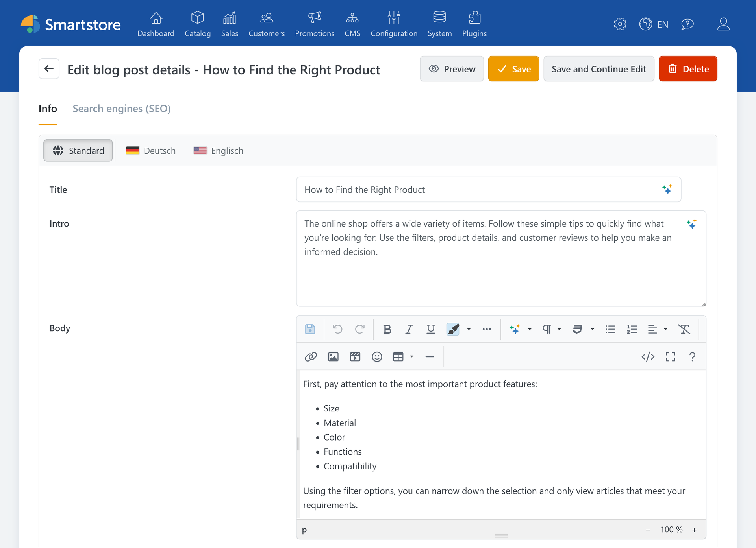
Task: Click the save icon in editor toolbar
Action: point(310,329)
